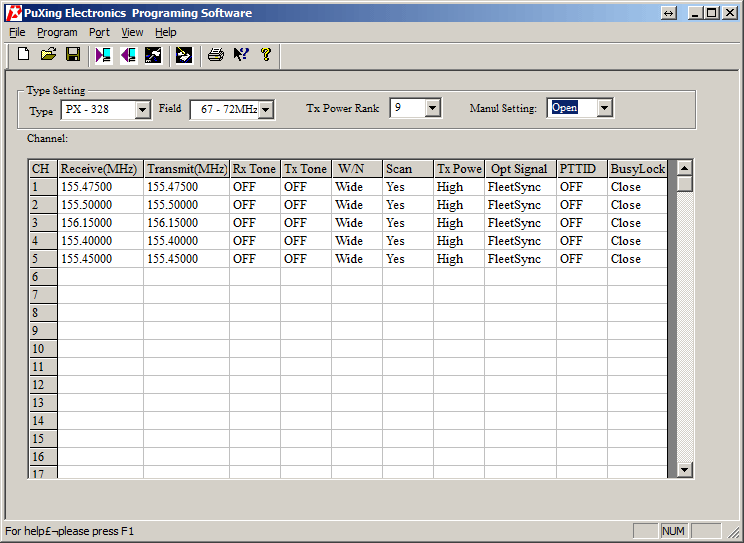Click the purple left-pointing arrow toolbar icon
The width and height of the screenshot is (744, 543).
(x=128, y=55)
